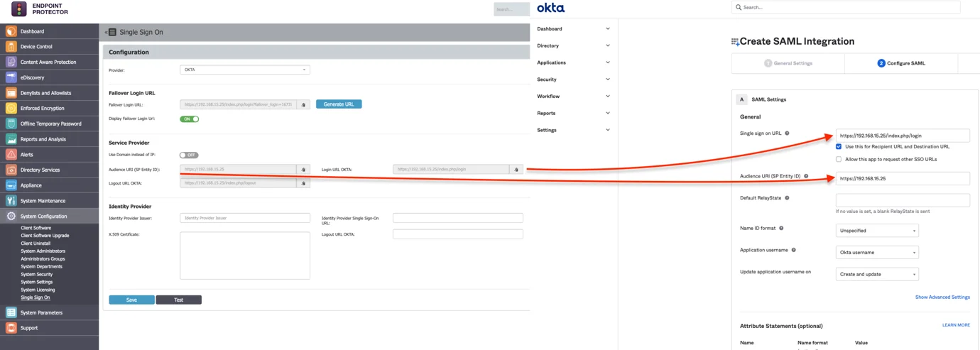Click Okta search magnifier icon
Viewport: 980px width, 350px height.
[739, 7]
